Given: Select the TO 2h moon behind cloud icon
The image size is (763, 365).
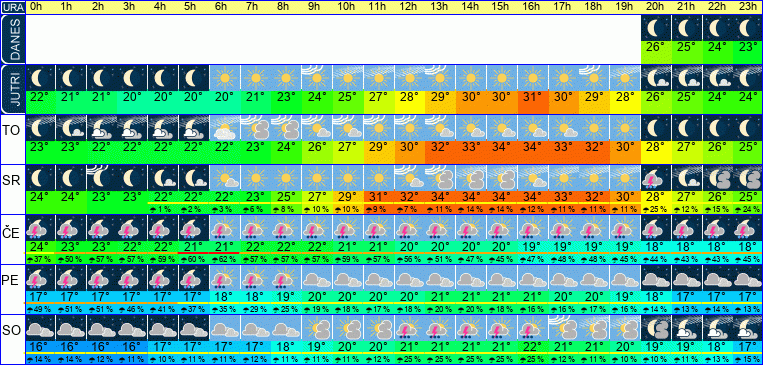Looking at the screenshot, I should (102, 128).
